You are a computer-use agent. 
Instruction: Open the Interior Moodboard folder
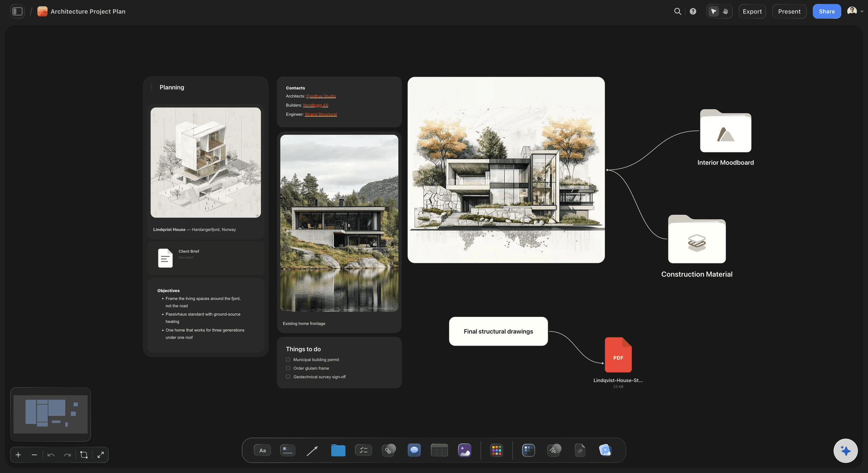(x=726, y=131)
